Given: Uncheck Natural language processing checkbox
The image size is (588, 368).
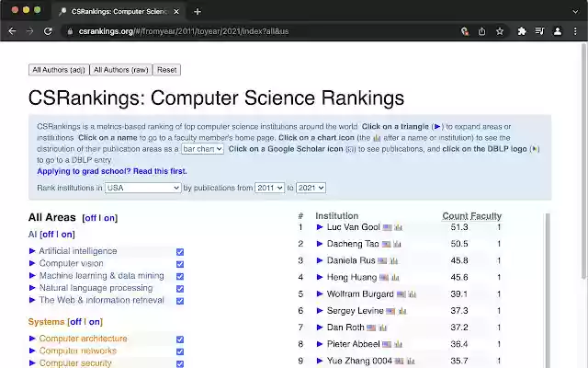Looking at the screenshot, I should pyautogui.click(x=180, y=289).
